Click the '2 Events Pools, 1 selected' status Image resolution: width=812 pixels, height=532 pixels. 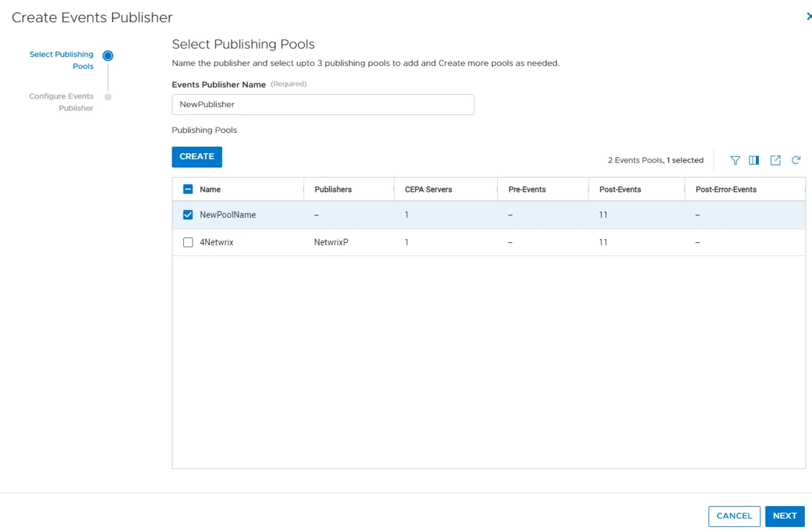coord(655,160)
